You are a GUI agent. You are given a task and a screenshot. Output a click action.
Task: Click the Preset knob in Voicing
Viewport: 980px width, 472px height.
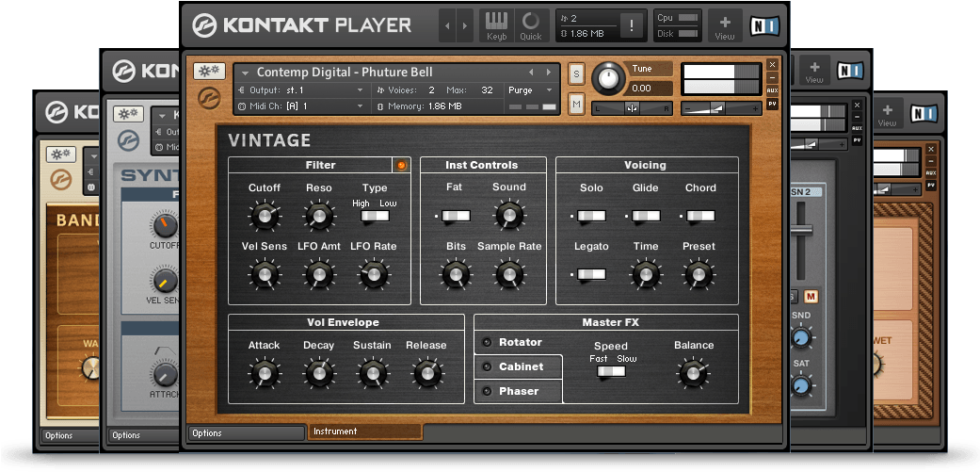(699, 274)
